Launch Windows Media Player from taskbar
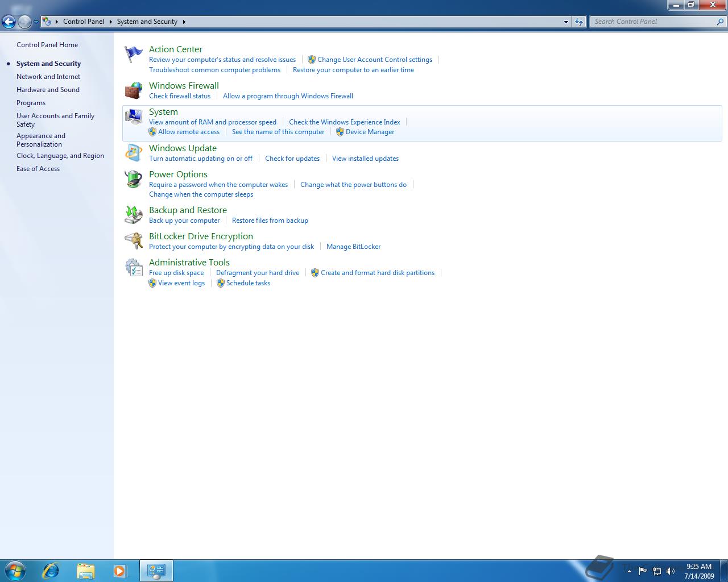728x582 pixels. [120, 571]
